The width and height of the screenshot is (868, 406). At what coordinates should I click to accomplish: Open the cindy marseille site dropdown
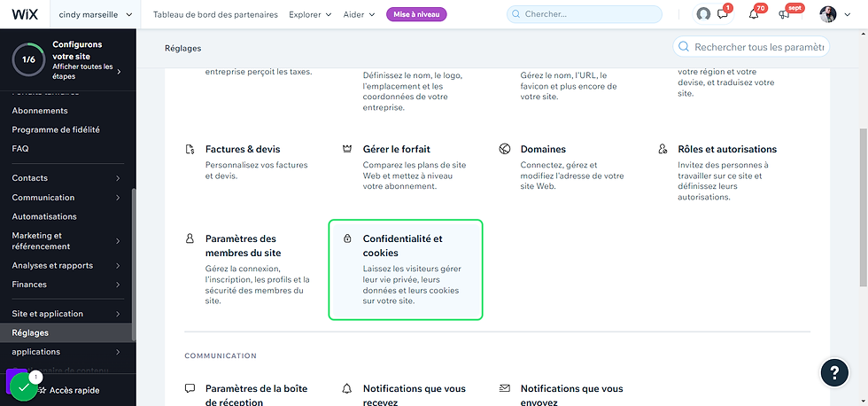coord(97,14)
